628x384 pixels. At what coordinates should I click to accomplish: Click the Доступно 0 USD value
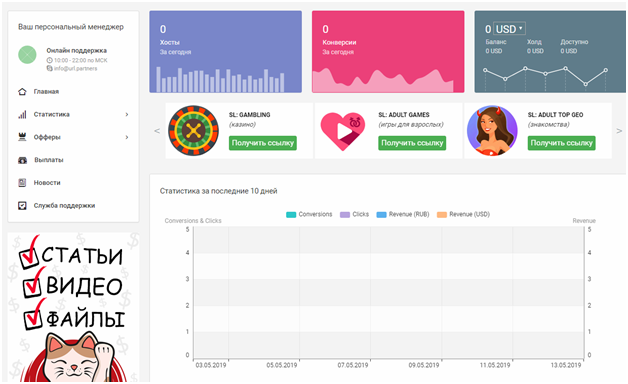click(569, 51)
